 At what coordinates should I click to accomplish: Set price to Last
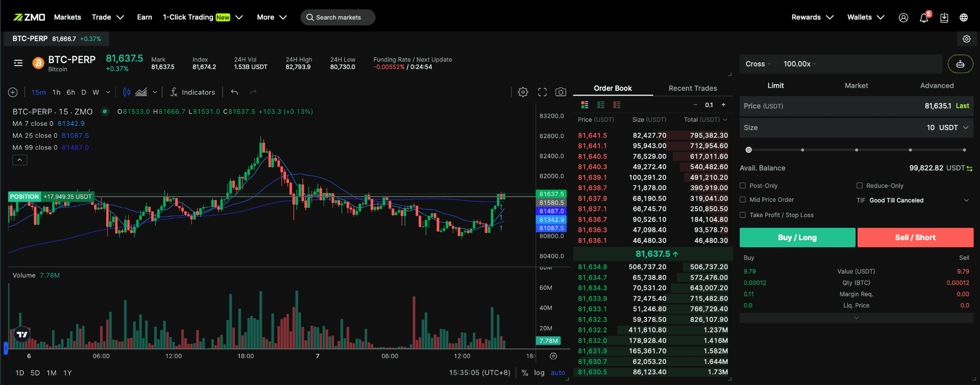point(962,106)
